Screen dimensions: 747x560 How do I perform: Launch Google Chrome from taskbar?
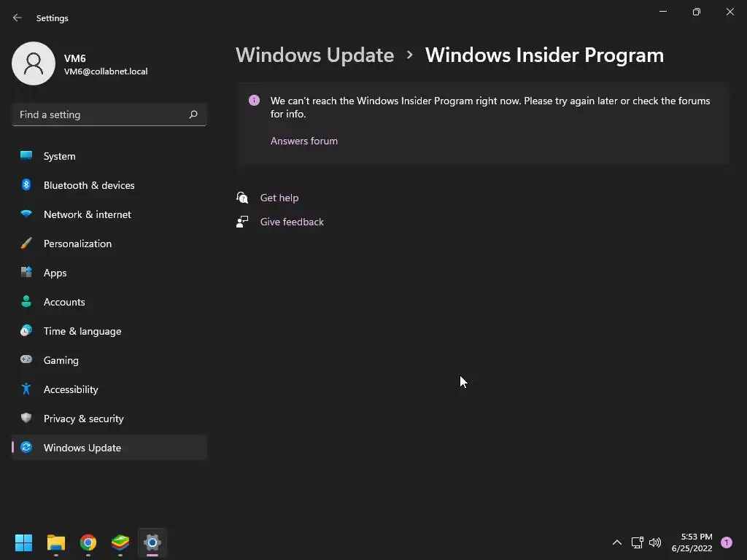click(88, 542)
